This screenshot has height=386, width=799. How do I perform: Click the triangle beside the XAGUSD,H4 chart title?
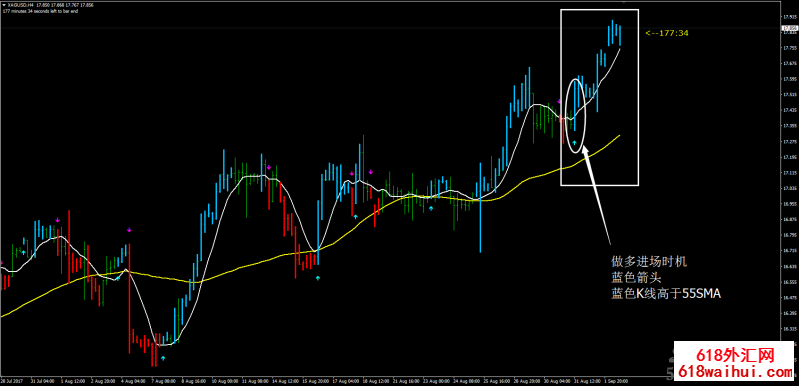(4, 5)
